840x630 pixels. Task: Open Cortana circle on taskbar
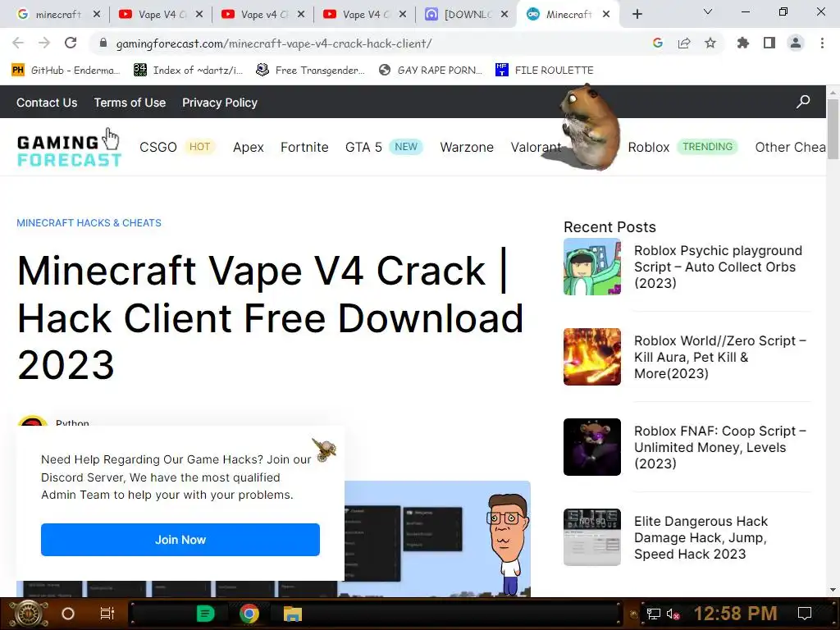pyautogui.click(x=68, y=614)
